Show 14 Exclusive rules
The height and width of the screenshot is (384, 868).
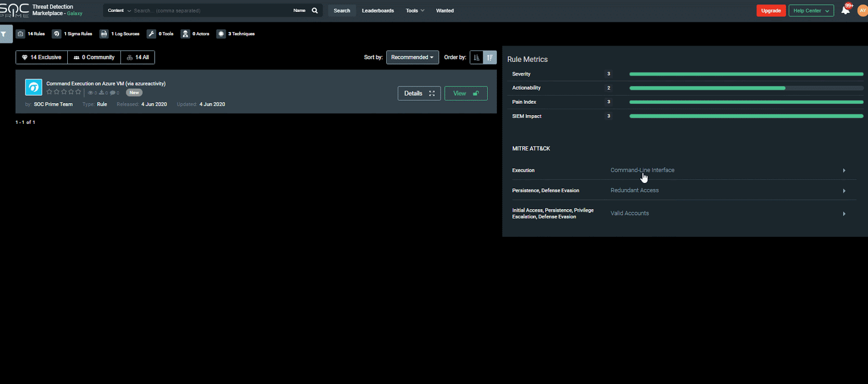[x=42, y=58]
